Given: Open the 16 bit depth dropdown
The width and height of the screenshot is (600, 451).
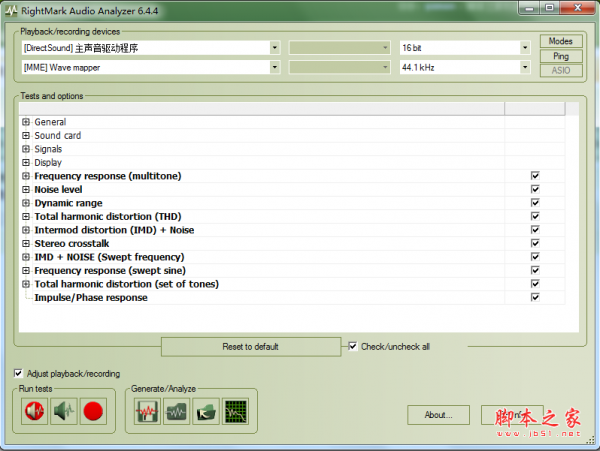Looking at the screenshot, I should pos(525,48).
